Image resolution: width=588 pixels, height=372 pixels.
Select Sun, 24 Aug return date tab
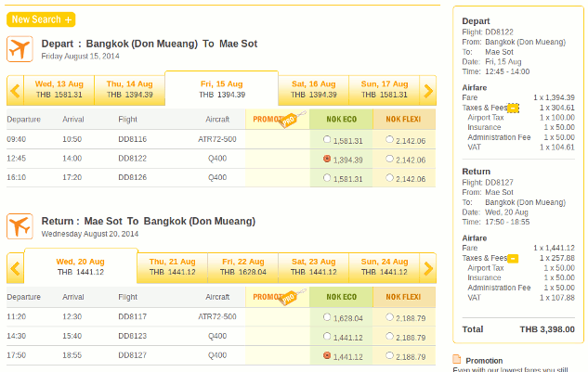click(385, 267)
